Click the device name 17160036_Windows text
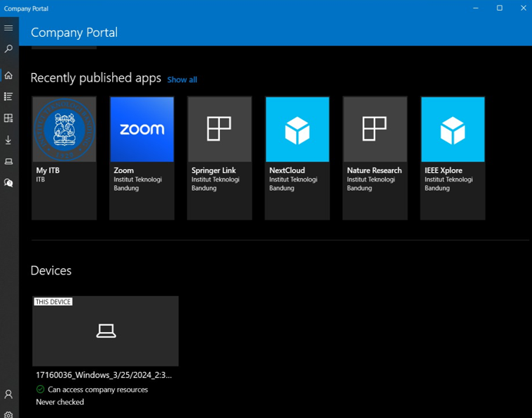Screen dimensions: 532x418 click(104, 375)
